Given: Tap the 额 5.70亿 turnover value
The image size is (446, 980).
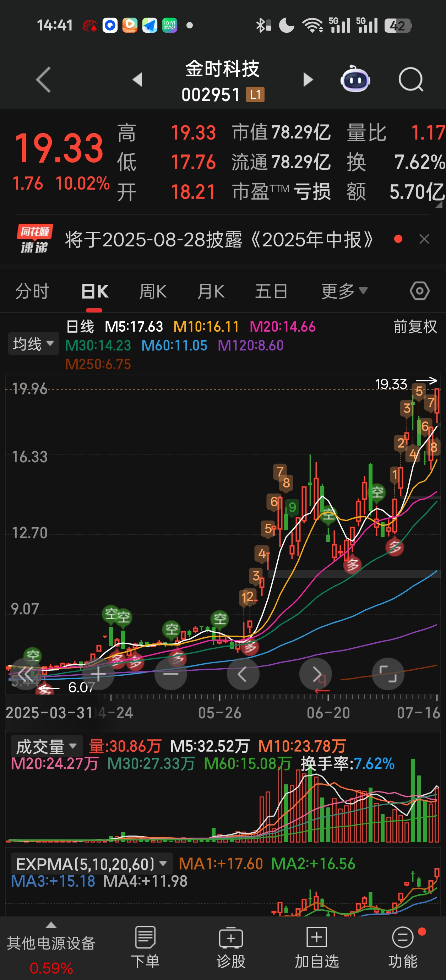Looking at the screenshot, I should pos(396,192).
